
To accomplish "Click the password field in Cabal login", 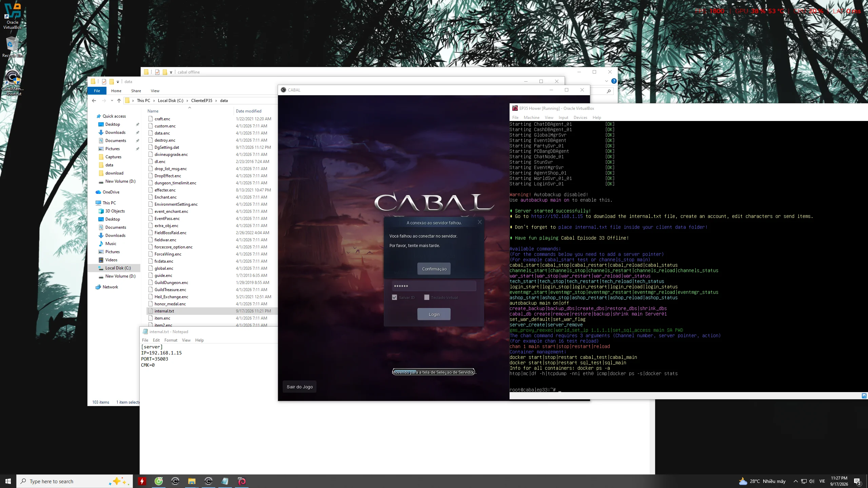I will click(x=434, y=286).
